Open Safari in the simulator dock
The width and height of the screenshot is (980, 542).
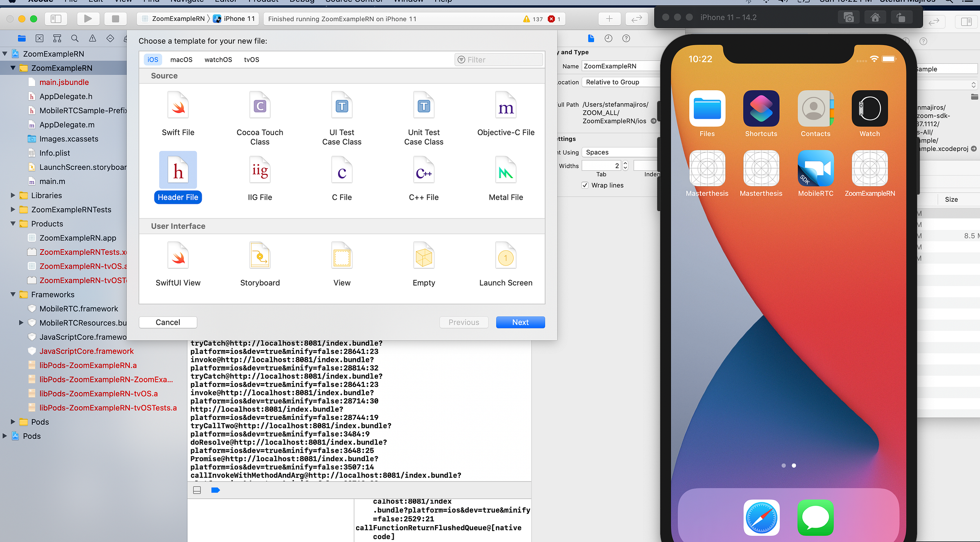coord(761,517)
